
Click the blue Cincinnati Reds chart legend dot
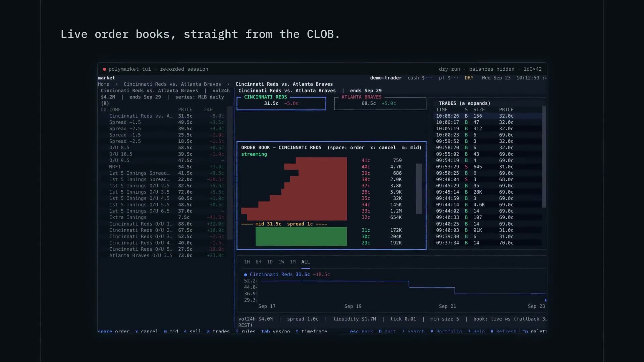pos(246,275)
